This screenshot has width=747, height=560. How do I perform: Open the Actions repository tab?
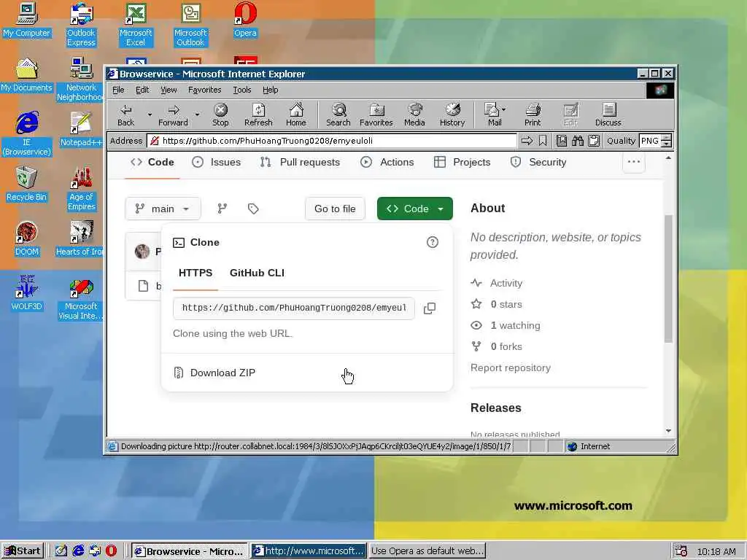click(x=387, y=162)
